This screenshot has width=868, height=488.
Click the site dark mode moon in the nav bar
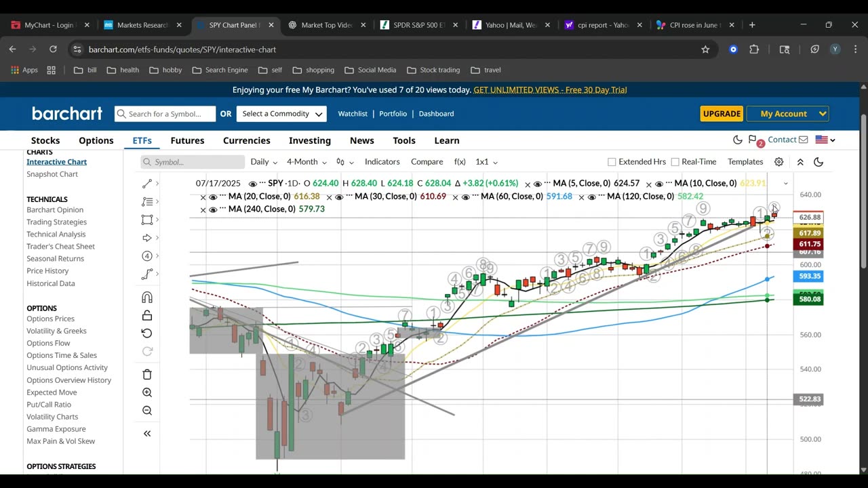point(738,140)
